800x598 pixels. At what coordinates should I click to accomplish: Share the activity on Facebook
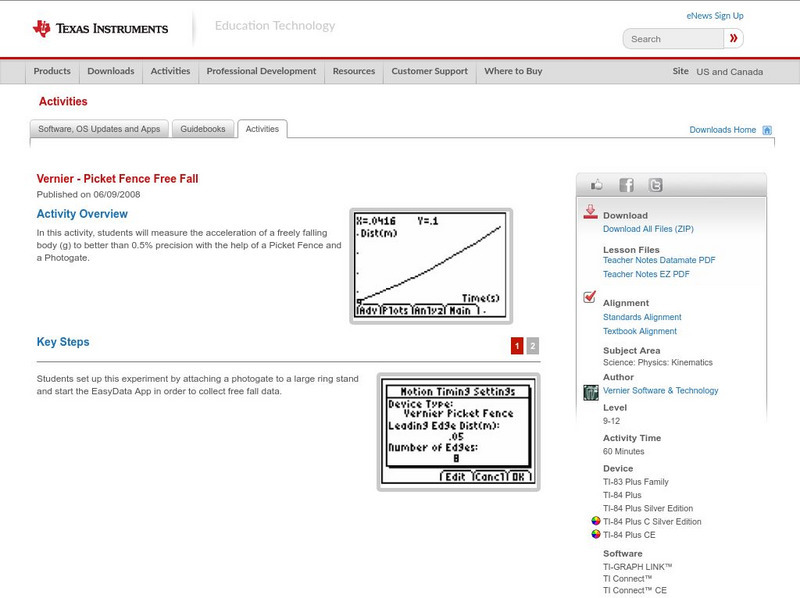[x=625, y=184]
